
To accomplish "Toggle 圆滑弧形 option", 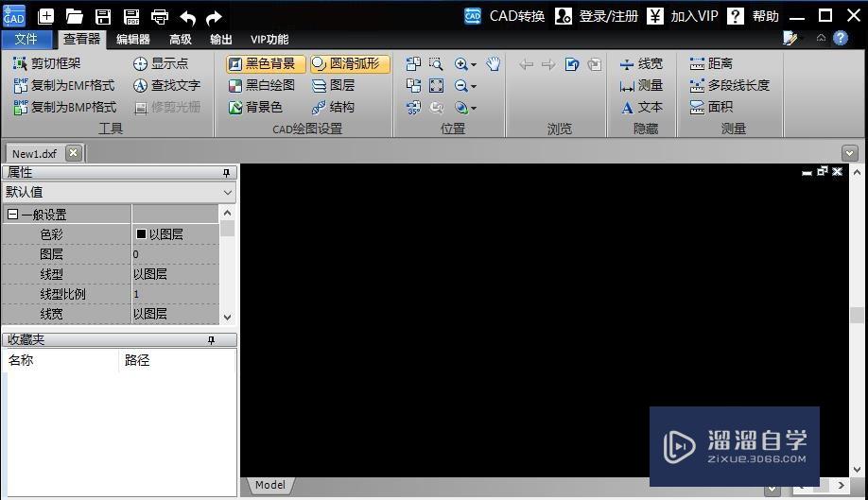I will [349, 63].
